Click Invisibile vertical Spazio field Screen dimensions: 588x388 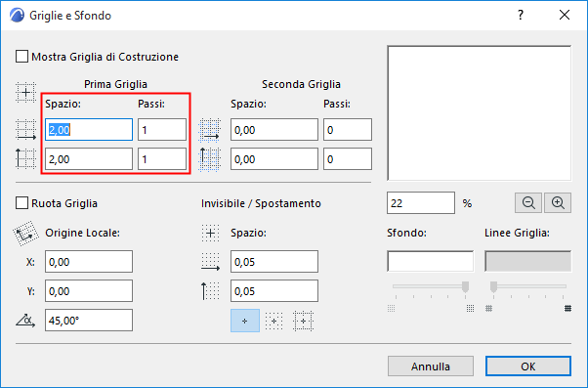(274, 291)
